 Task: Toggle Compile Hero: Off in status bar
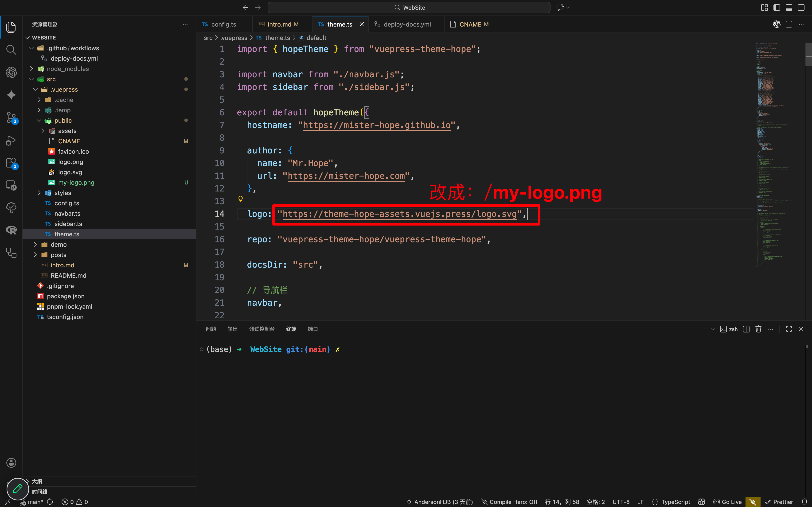point(509,502)
